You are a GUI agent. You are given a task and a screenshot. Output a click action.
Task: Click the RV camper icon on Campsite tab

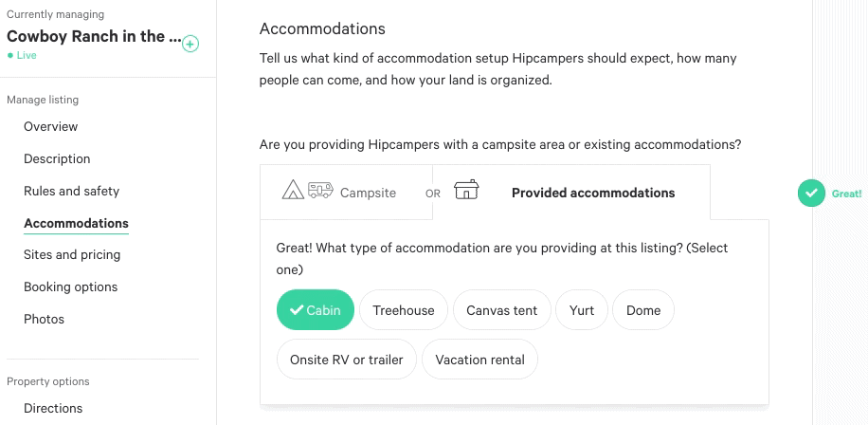(x=320, y=190)
